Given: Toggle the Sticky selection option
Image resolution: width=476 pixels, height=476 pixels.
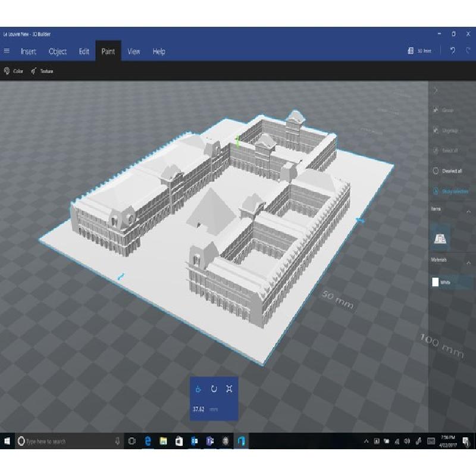Looking at the screenshot, I should point(450,191).
